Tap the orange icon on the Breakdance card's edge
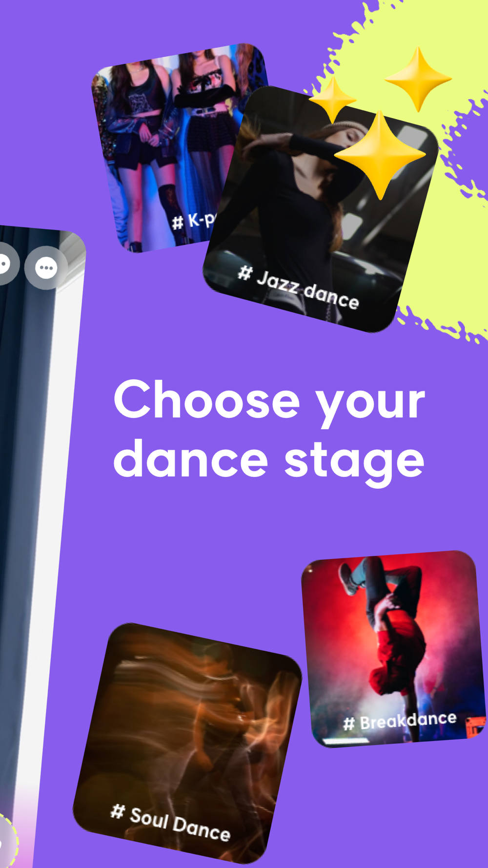 (x=476, y=726)
